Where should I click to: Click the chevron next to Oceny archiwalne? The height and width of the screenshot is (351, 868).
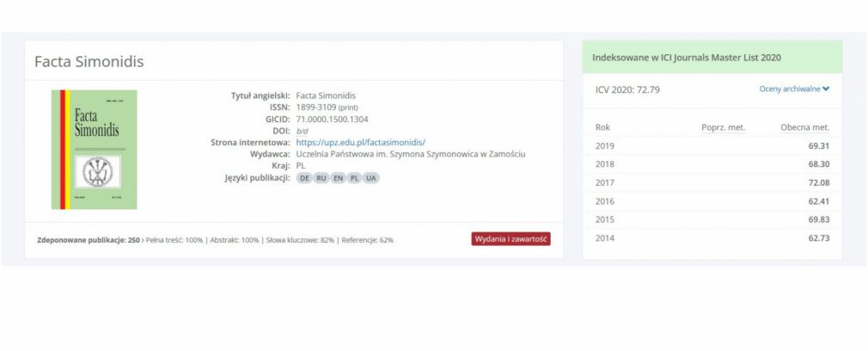tap(825, 89)
